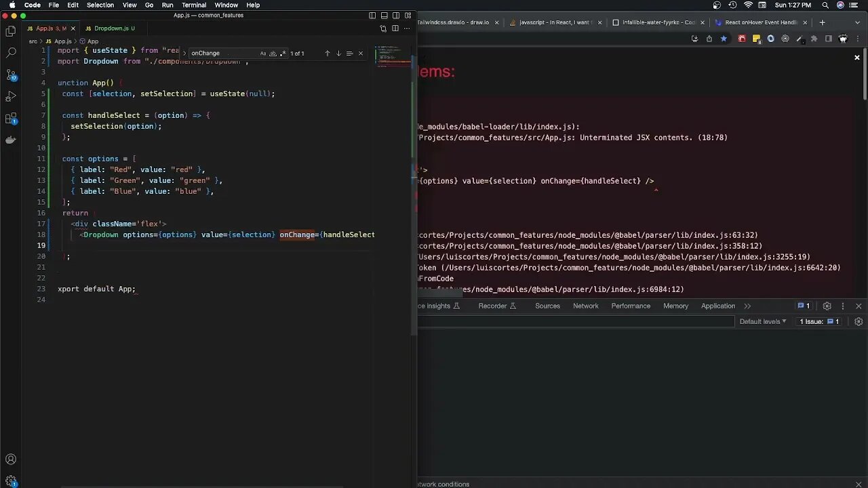Open the browser tab search chevron
The image size is (868, 488).
pyautogui.click(x=859, y=22)
